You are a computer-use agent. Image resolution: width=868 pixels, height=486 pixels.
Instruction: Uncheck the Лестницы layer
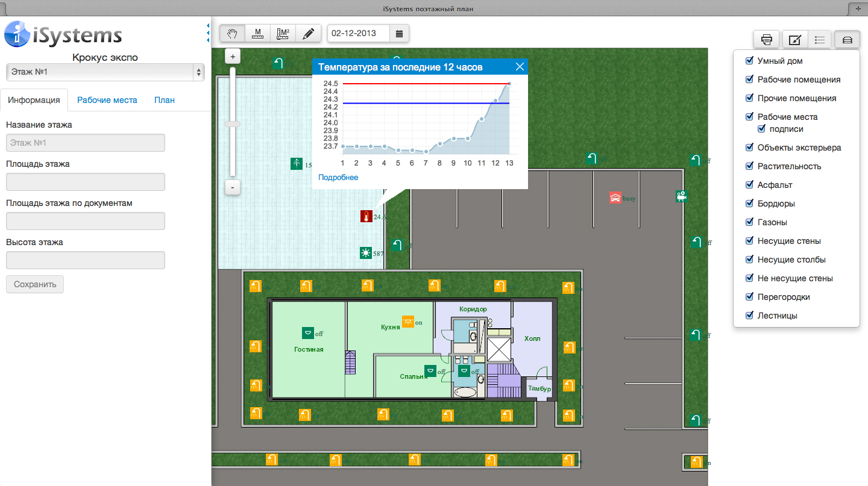coord(749,316)
